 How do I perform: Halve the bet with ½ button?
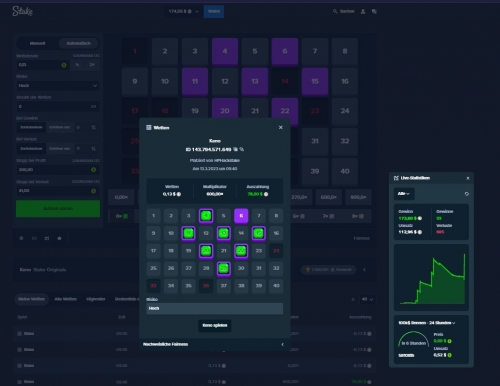tap(77, 65)
